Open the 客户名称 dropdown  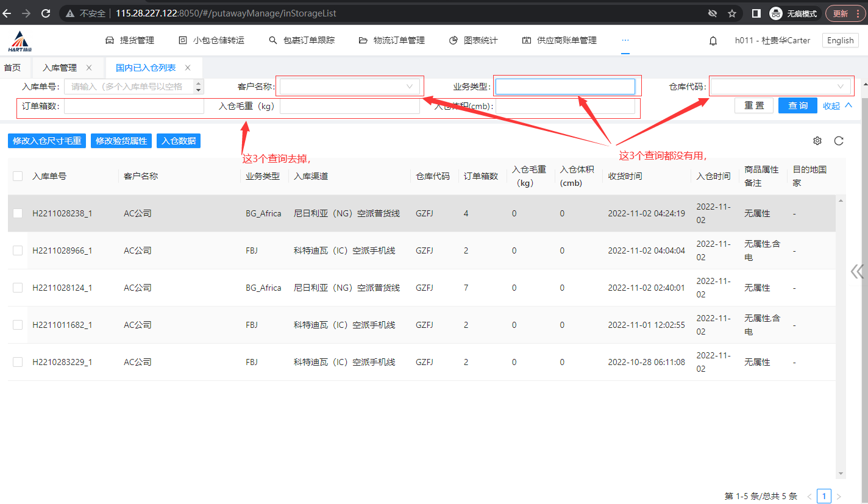(x=347, y=87)
